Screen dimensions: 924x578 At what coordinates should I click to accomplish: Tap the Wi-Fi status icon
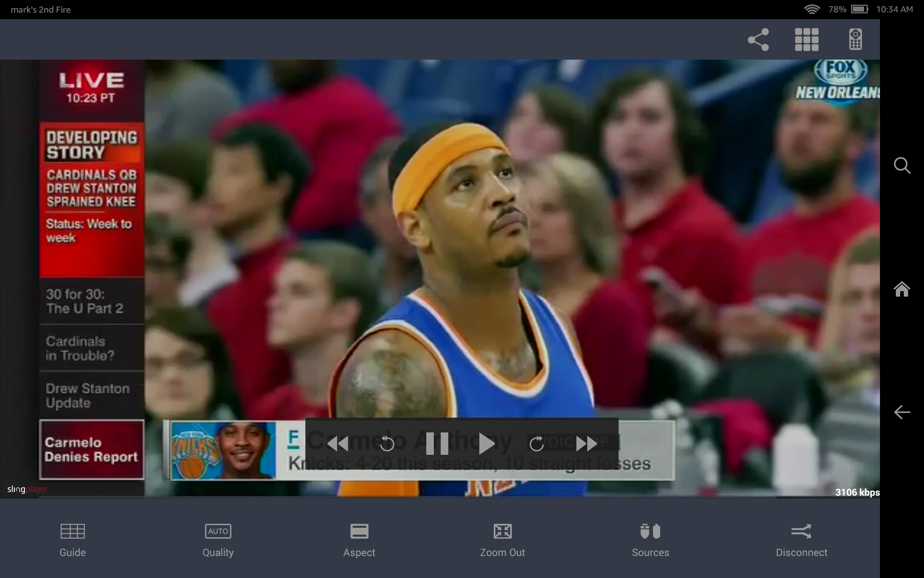click(x=812, y=9)
